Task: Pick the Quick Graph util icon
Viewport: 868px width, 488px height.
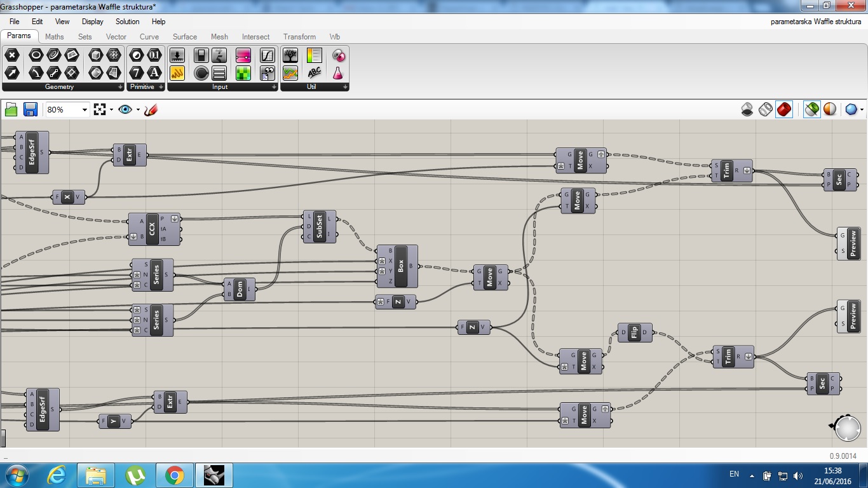Action: point(290,73)
